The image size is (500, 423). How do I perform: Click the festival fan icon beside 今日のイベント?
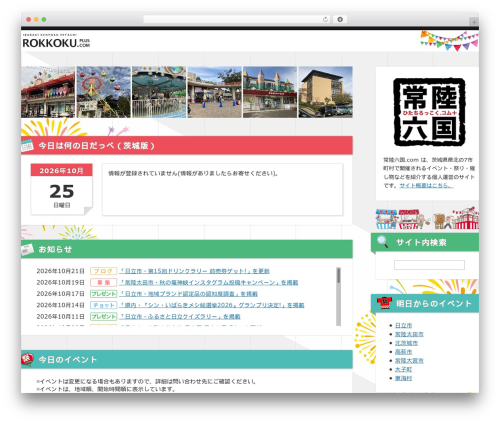click(27, 360)
